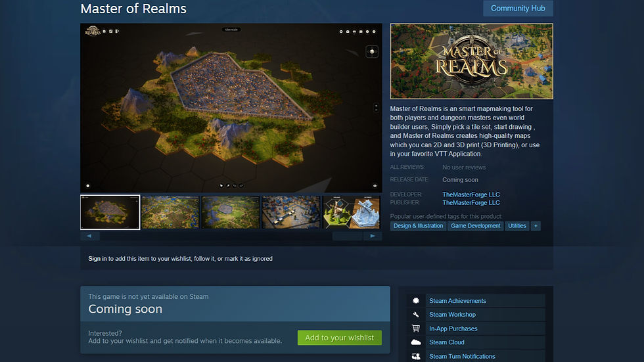This screenshot has height=362, width=644.
Task: Click the Steam Turn Notifications icon
Action: (x=415, y=356)
